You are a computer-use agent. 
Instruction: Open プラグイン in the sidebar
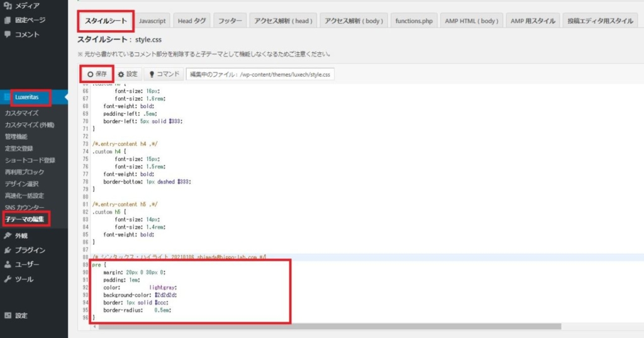click(x=30, y=250)
